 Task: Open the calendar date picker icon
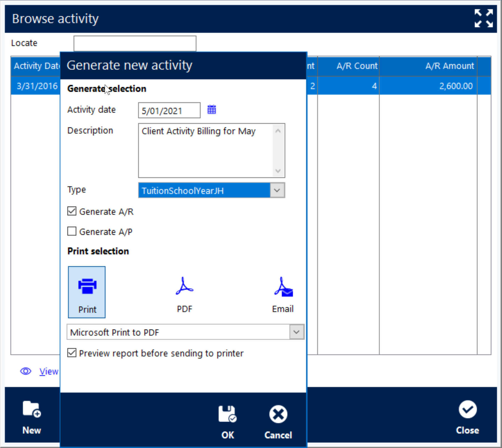pos(212,110)
